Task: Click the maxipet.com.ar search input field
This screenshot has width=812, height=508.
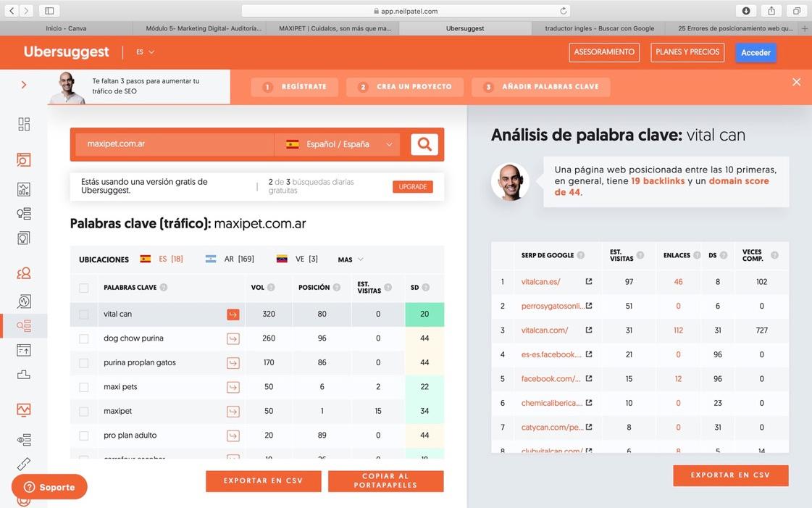Action: tap(175, 144)
